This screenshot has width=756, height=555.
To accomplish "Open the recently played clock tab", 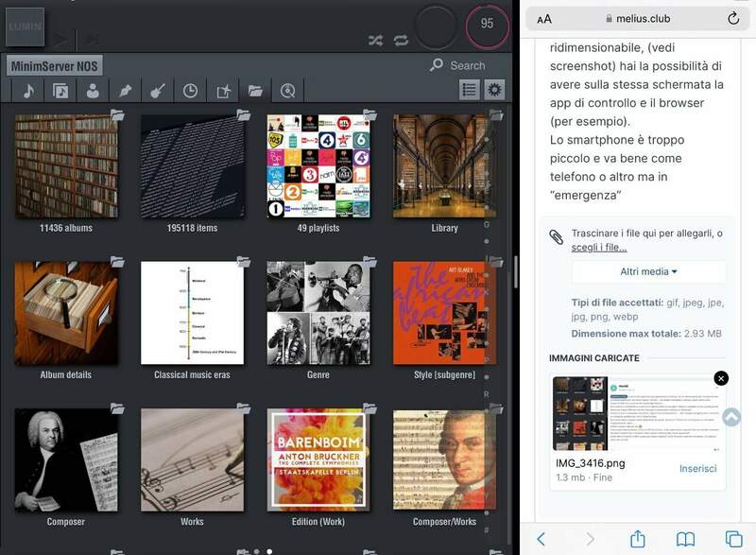I will 190,91.
